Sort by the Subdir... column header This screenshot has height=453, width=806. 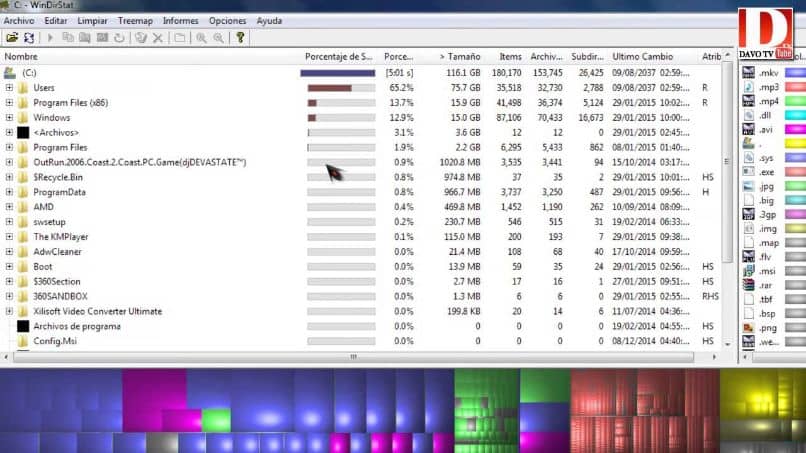pos(587,57)
